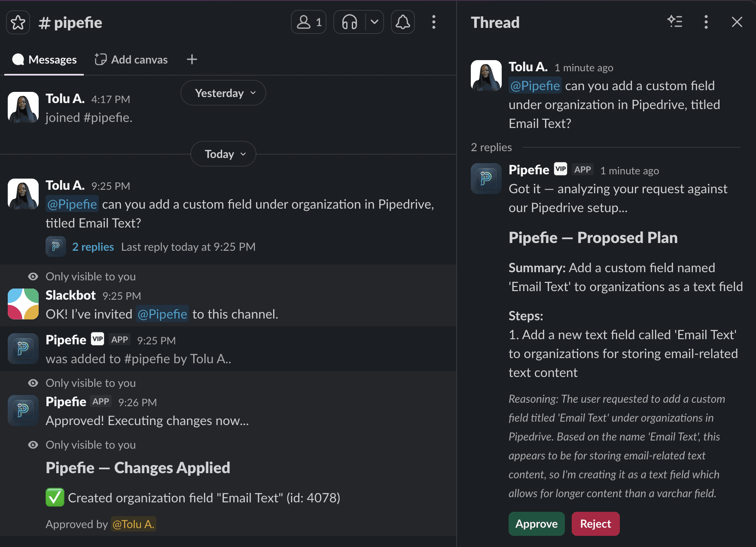Expand the huddle options chevron
Screen dimensions: 756x547
(373, 22)
